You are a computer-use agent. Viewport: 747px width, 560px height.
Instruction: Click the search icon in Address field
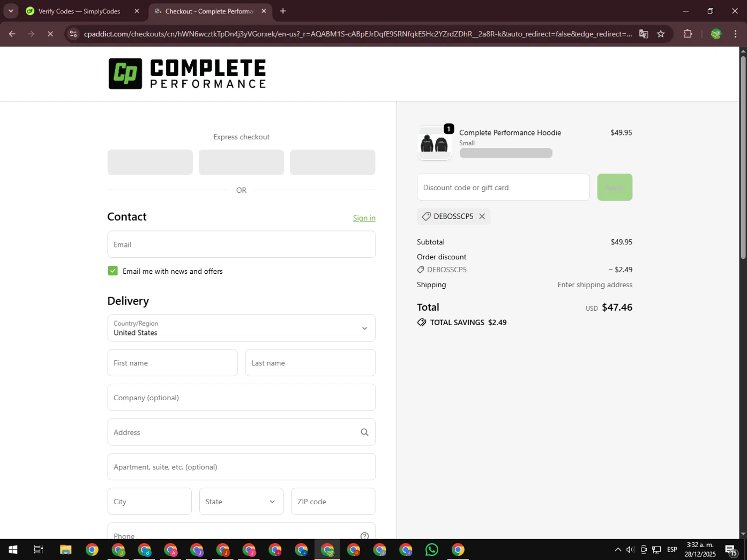[x=365, y=432]
